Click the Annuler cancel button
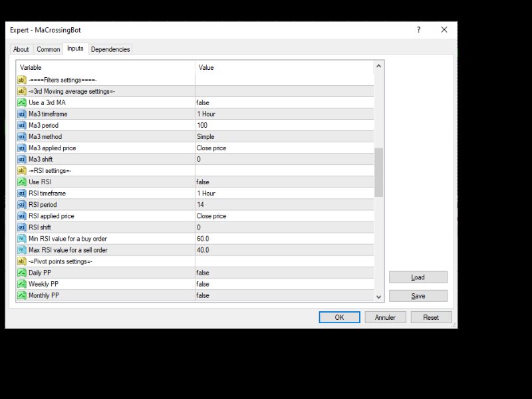Screen dimensions: 532x399 385,317
